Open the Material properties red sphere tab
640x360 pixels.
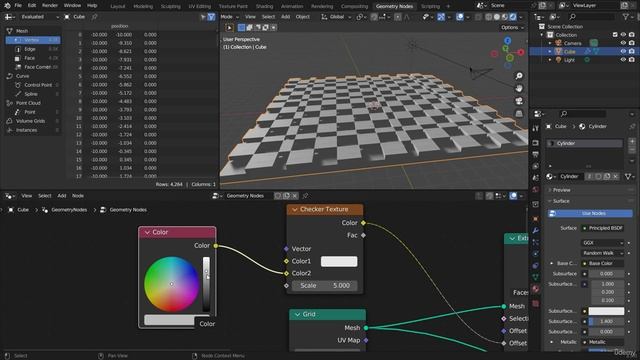tap(536, 289)
